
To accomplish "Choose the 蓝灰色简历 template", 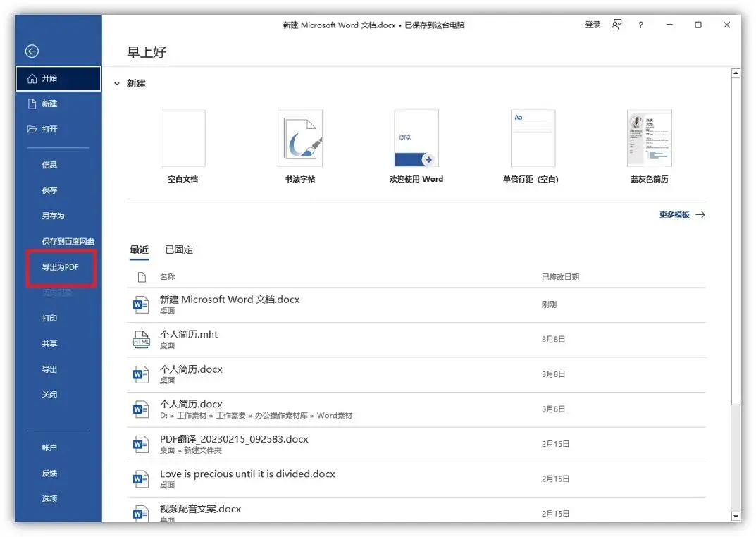I will [650, 138].
